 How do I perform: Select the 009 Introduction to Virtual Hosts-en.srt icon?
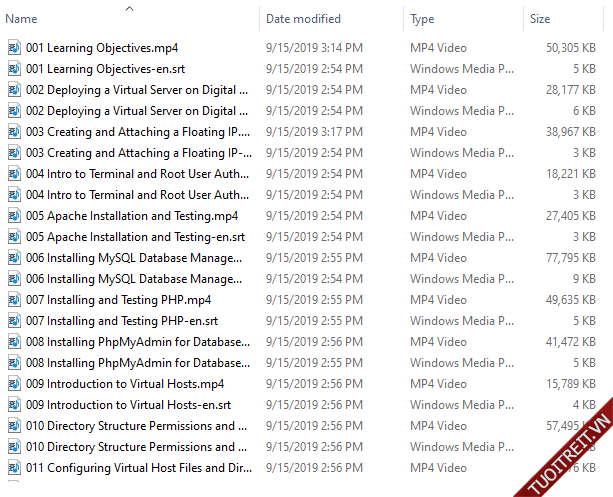[x=14, y=405]
